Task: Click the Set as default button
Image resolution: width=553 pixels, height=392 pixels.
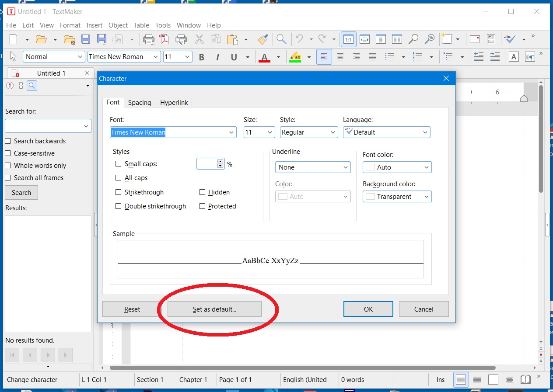Action: (214, 309)
